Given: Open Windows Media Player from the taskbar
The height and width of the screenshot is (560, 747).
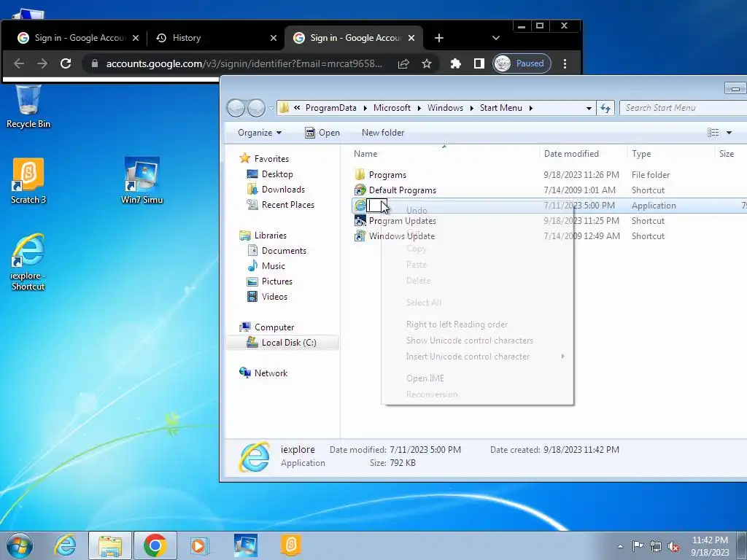Looking at the screenshot, I should click(x=198, y=545).
